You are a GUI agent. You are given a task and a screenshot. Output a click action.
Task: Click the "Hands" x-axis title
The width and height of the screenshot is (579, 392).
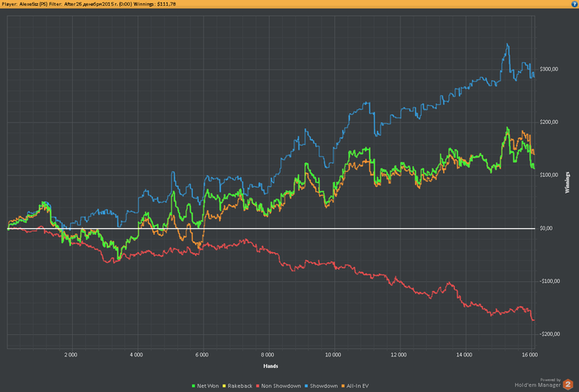(270, 366)
